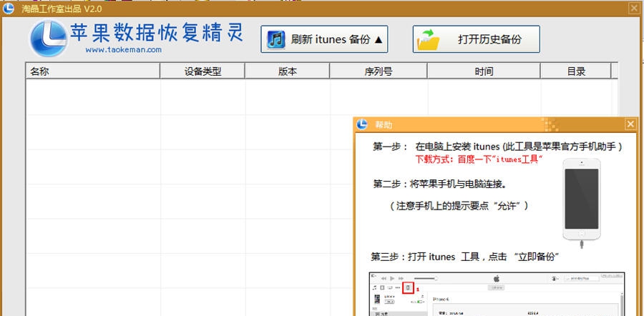Click the 苹果数据恢复精灵 heading text
Viewport: 644px width, 316px height.
pos(157,32)
